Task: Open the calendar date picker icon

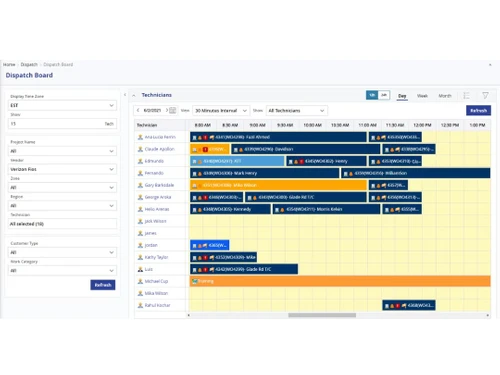Action: click(x=173, y=110)
